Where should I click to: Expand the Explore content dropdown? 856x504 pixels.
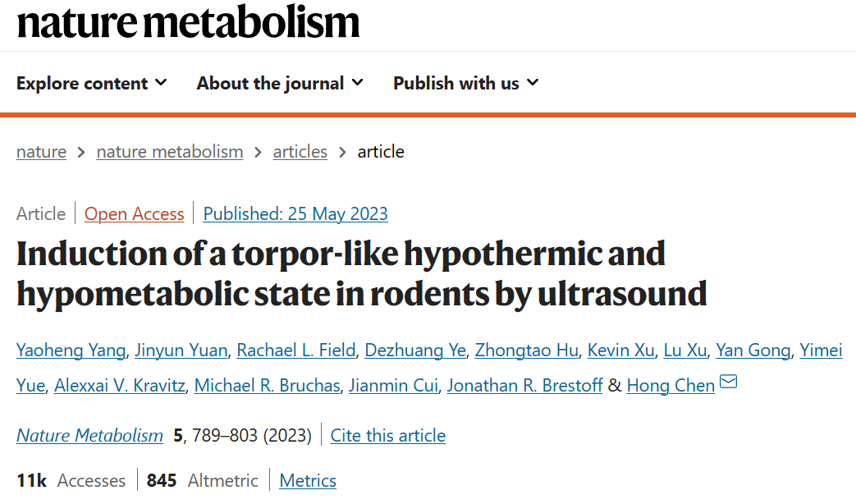pyautogui.click(x=91, y=83)
